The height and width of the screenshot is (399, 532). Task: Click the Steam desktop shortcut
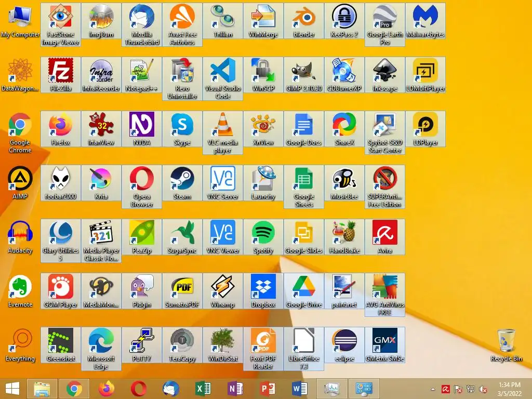coord(182,182)
